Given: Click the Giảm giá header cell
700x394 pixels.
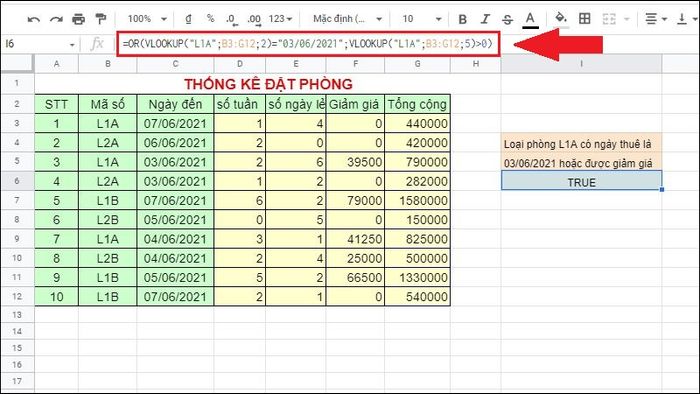Looking at the screenshot, I should (355, 104).
